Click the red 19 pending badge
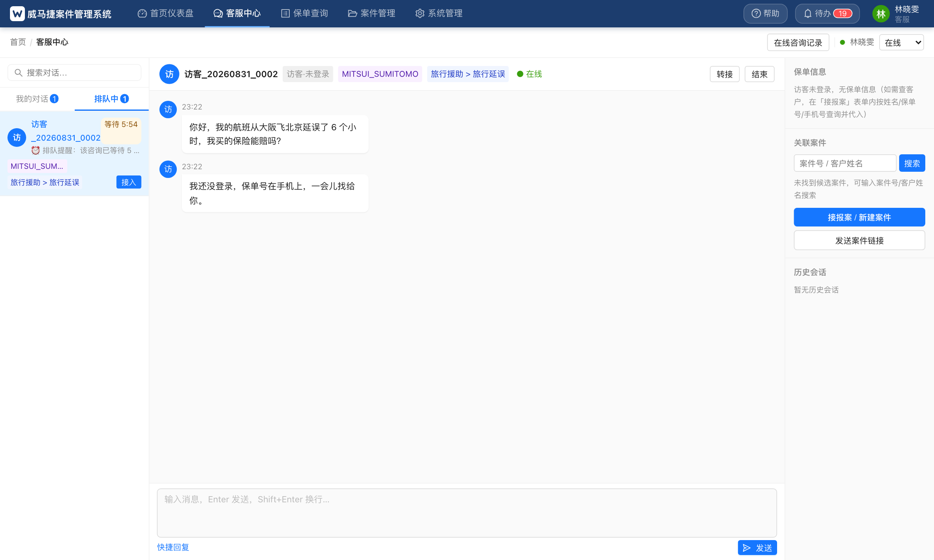 click(843, 14)
